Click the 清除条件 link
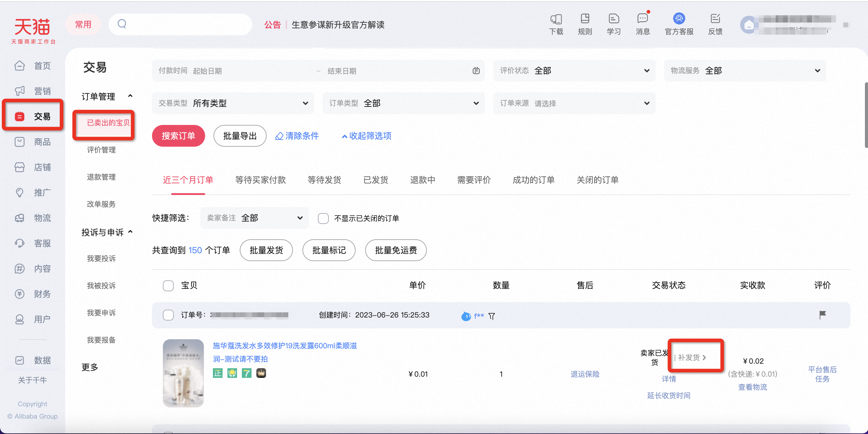Viewport: 868px width, 434px height. (x=297, y=136)
